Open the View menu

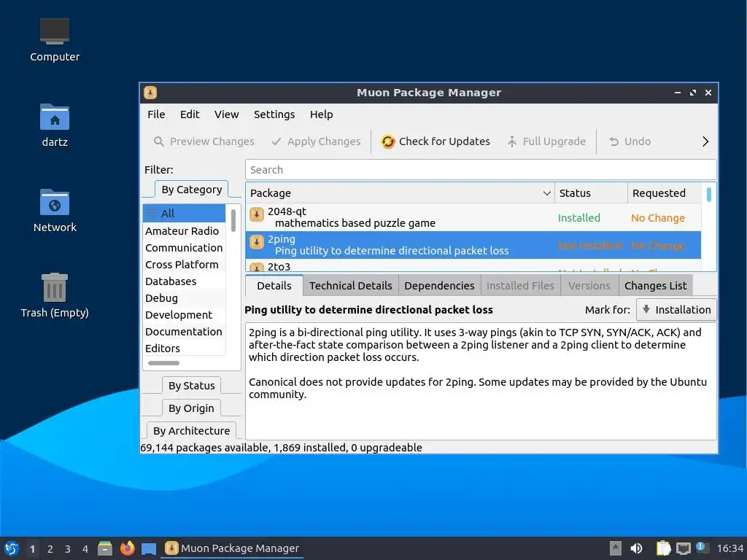tap(226, 114)
